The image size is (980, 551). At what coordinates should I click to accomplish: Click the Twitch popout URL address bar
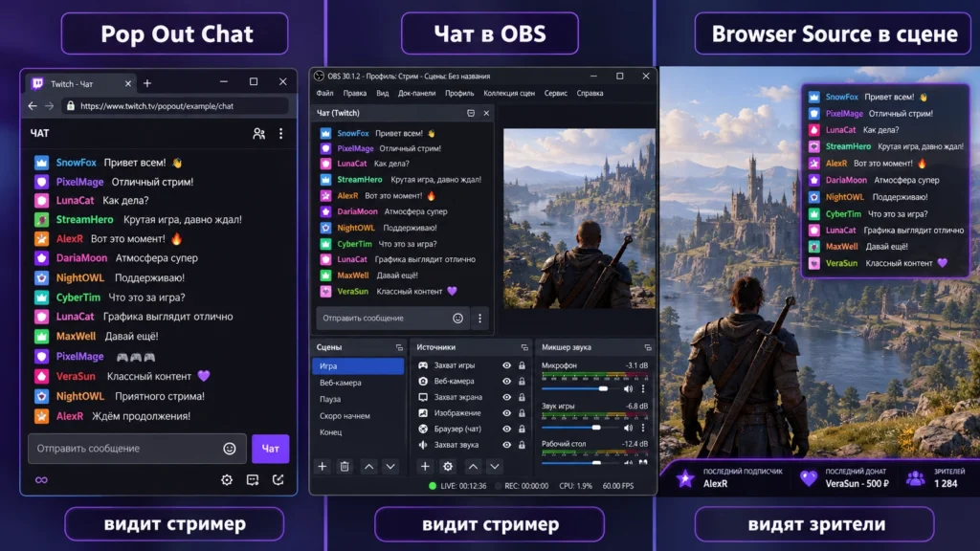[176, 106]
